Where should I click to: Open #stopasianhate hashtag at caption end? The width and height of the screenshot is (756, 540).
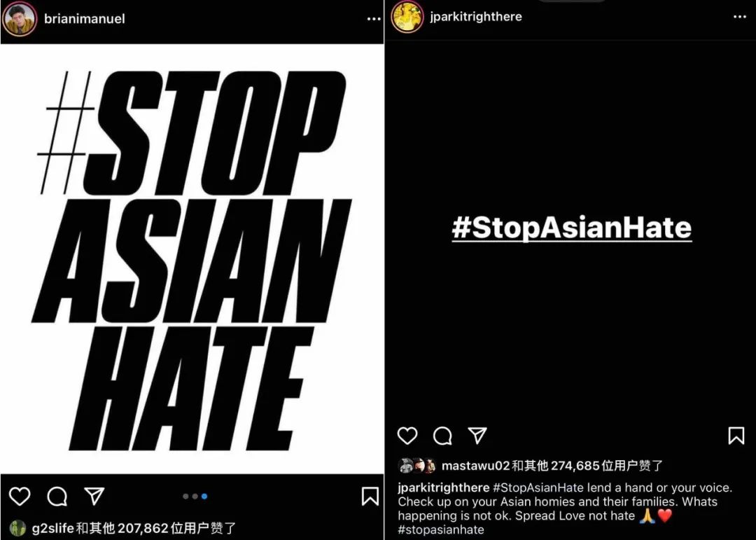[441, 529]
